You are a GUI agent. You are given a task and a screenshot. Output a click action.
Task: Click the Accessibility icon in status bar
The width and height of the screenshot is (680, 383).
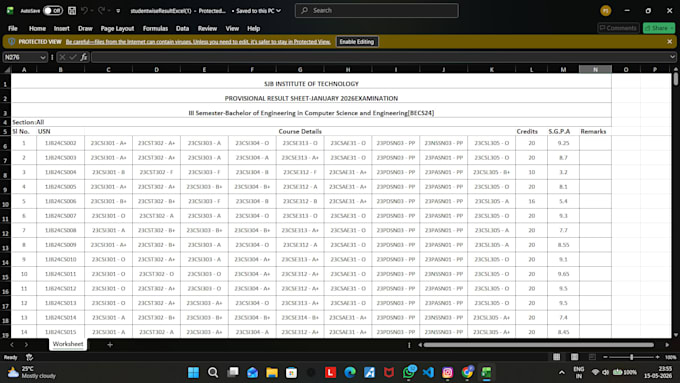(29, 357)
